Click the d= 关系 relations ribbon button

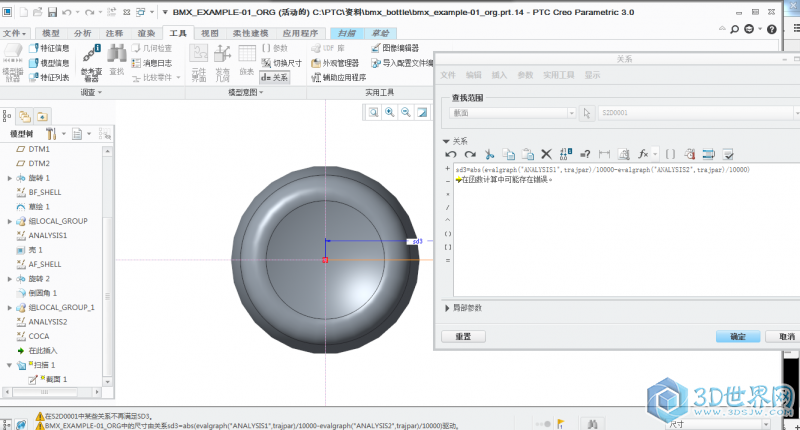click(x=274, y=78)
